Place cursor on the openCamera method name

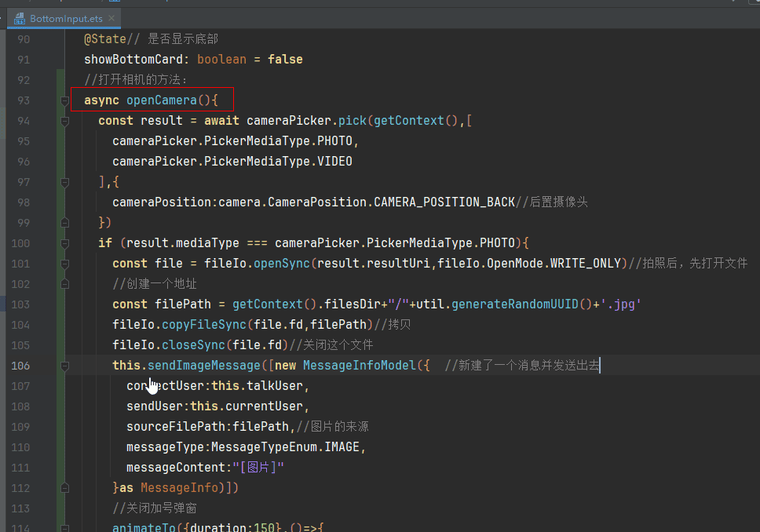click(x=161, y=100)
